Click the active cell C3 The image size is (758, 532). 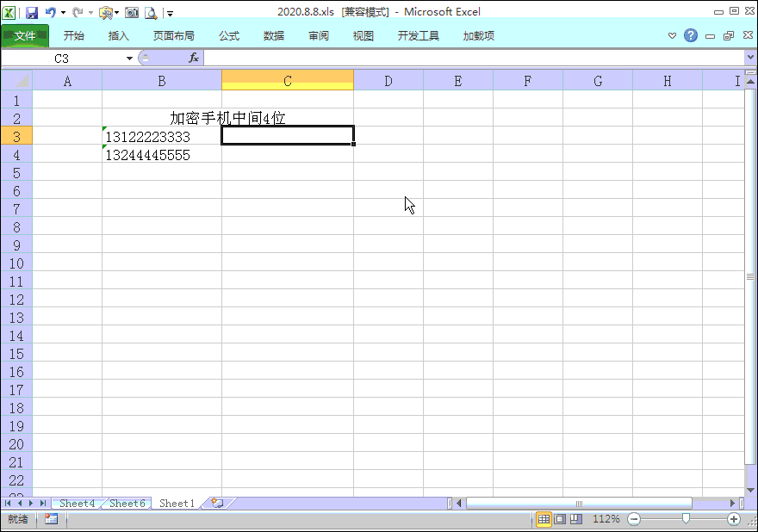tap(288, 135)
